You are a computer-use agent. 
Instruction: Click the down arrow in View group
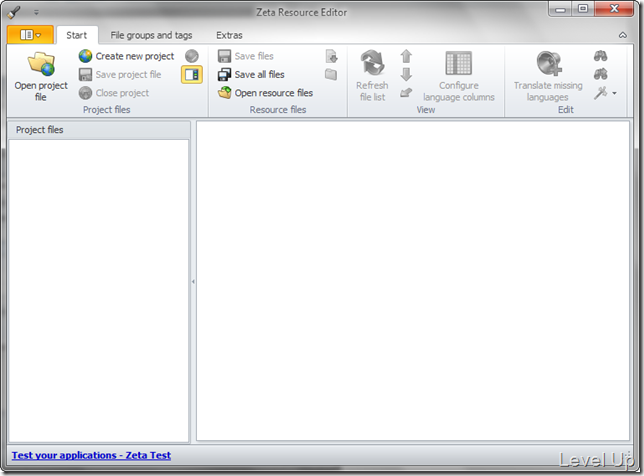click(x=406, y=75)
